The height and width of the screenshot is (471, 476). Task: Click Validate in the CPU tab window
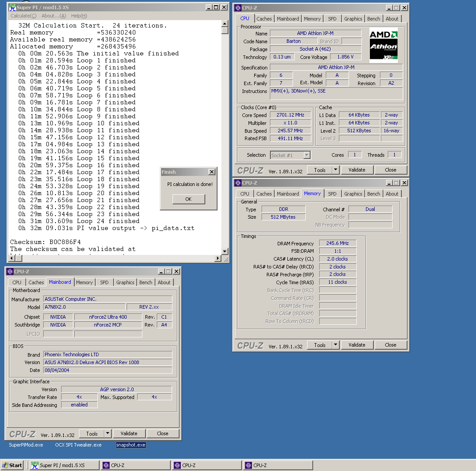(x=357, y=170)
